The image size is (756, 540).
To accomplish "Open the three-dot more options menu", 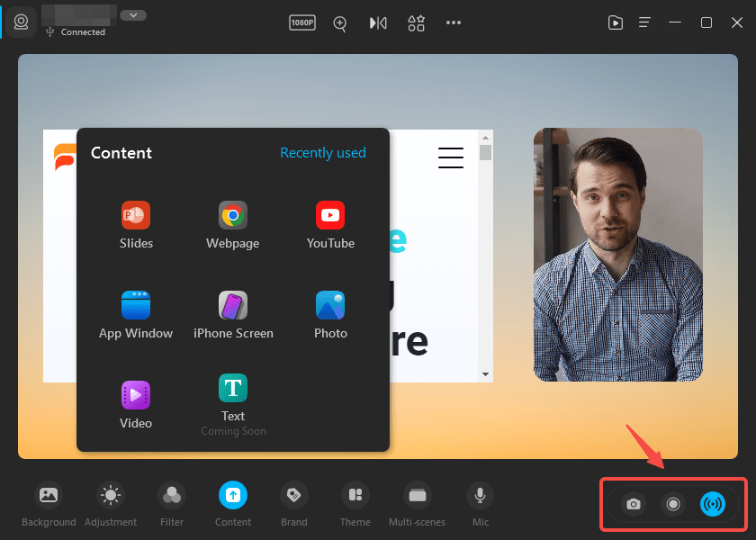I will 454,23.
